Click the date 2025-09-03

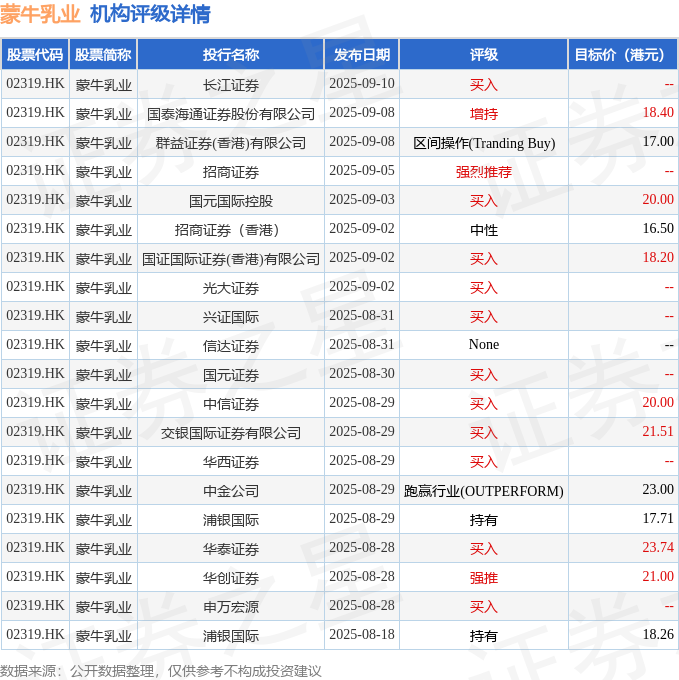click(362, 199)
